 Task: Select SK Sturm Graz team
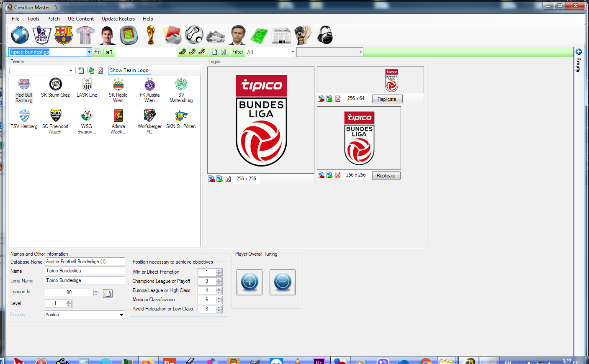coord(55,88)
